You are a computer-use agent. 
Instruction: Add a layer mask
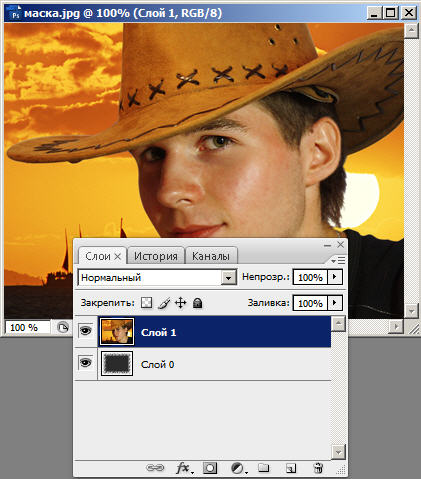pos(210,468)
